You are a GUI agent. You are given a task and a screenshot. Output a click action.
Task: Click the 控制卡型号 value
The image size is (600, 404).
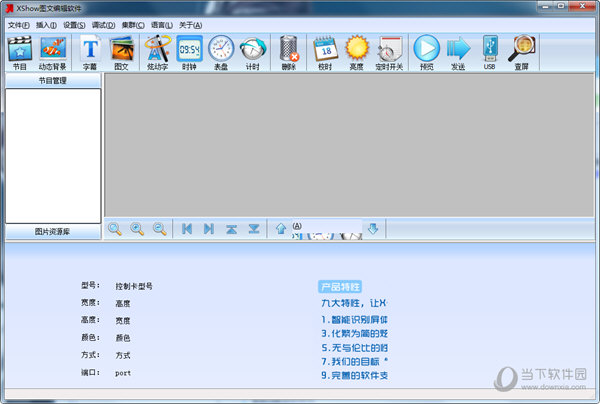pyautogui.click(x=134, y=286)
